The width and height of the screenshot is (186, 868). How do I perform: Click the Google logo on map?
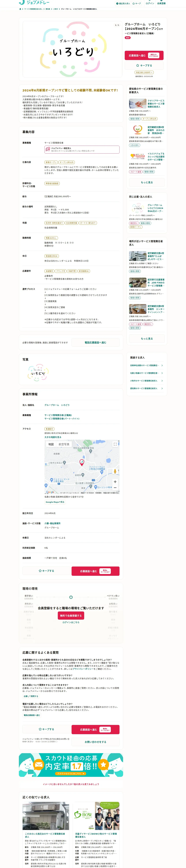click(50, 492)
